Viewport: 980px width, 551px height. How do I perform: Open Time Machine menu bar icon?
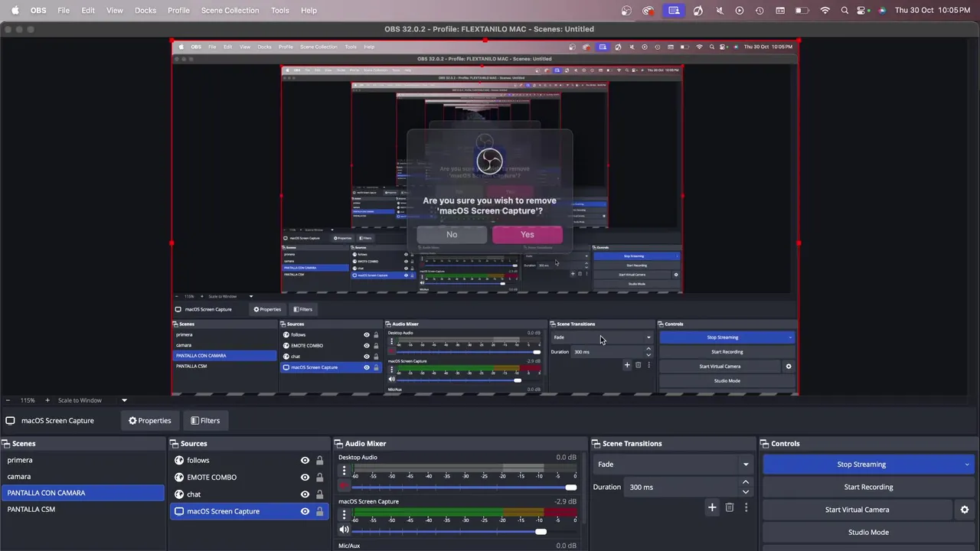pyautogui.click(x=759, y=11)
